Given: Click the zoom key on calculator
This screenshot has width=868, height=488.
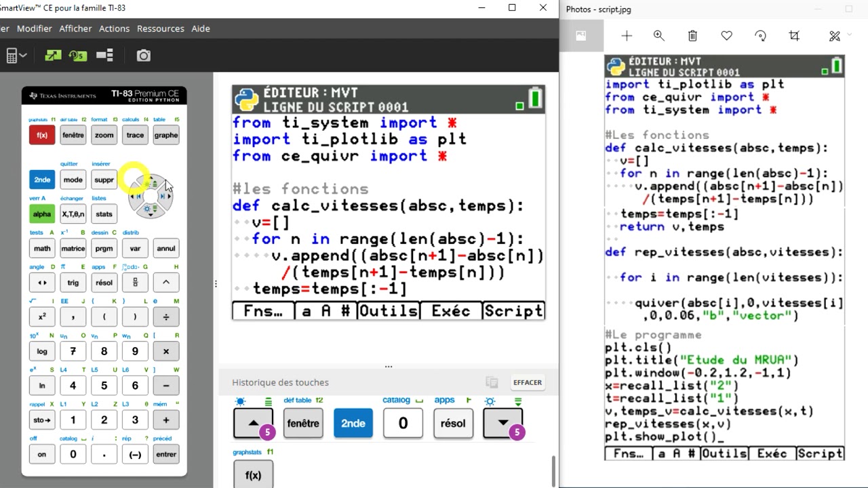Looking at the screenshot, I should (104, 135).
